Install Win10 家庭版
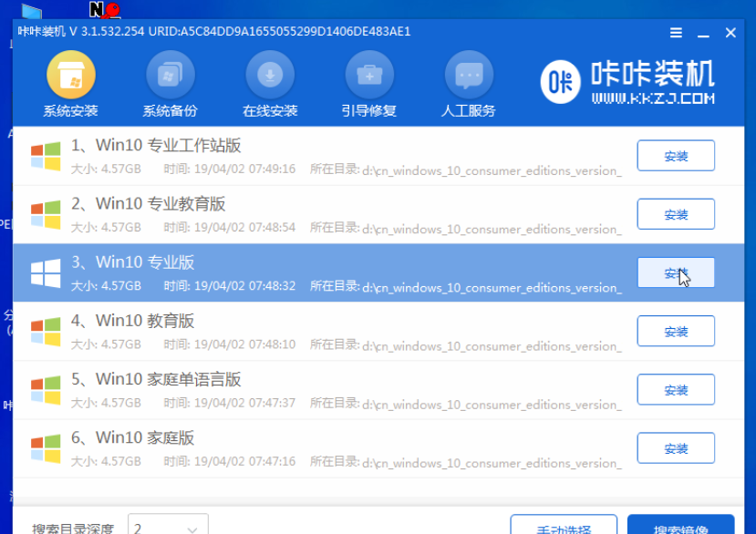The width and height of the screenshot is (756, 534). 676,447
